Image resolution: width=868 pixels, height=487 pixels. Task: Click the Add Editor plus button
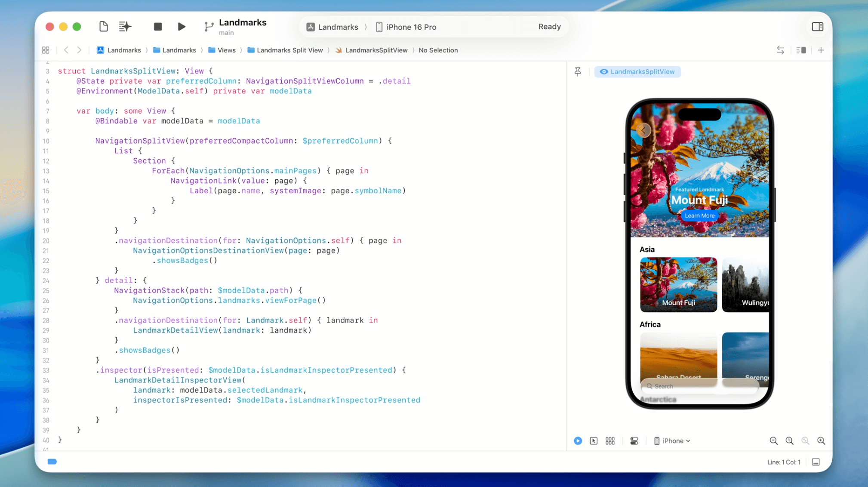pyautogui.click(x=821, y=50)
